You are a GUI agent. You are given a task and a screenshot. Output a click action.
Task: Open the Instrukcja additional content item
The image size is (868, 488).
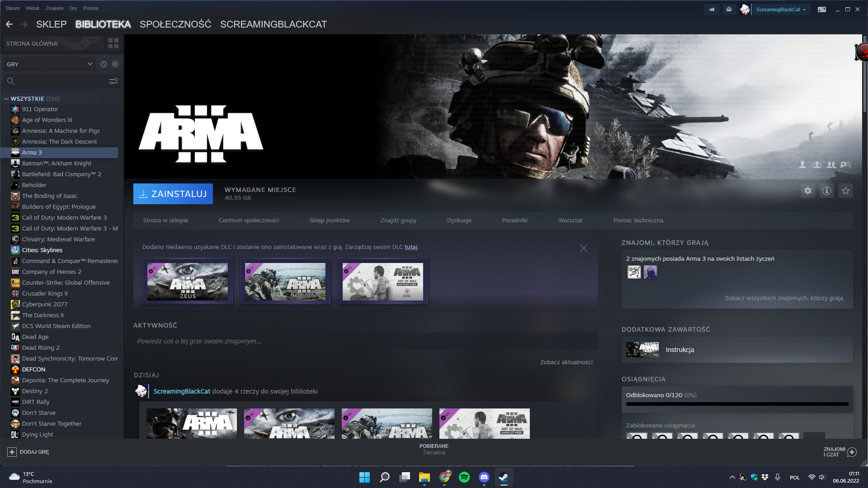(737, 350)
